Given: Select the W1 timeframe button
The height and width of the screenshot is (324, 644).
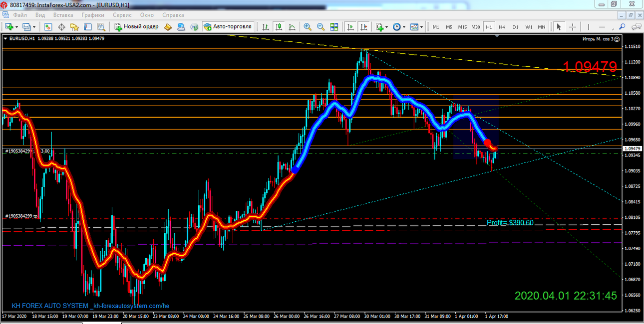Looking at the screenshot, I should click(529, 27).
